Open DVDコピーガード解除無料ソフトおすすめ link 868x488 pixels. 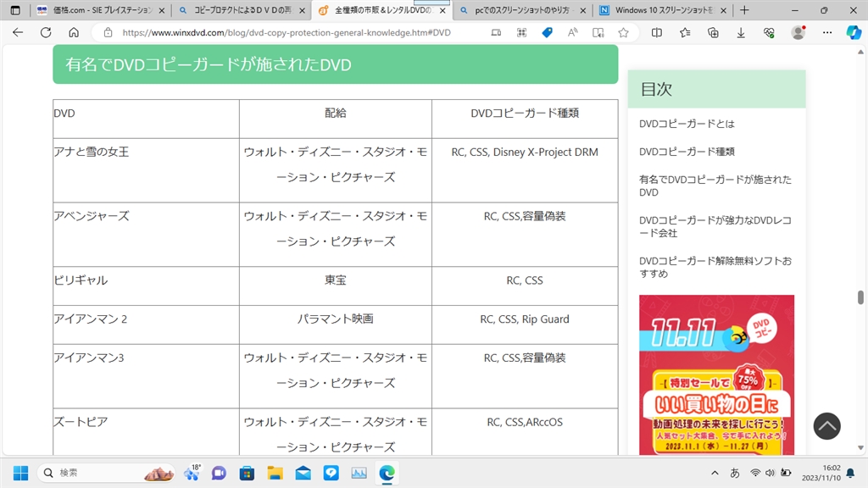pos(715,267)
